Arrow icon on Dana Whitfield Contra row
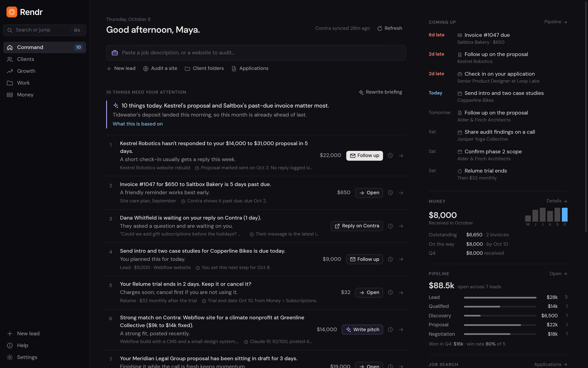This screenshot has height=368, width=588. 401,226
